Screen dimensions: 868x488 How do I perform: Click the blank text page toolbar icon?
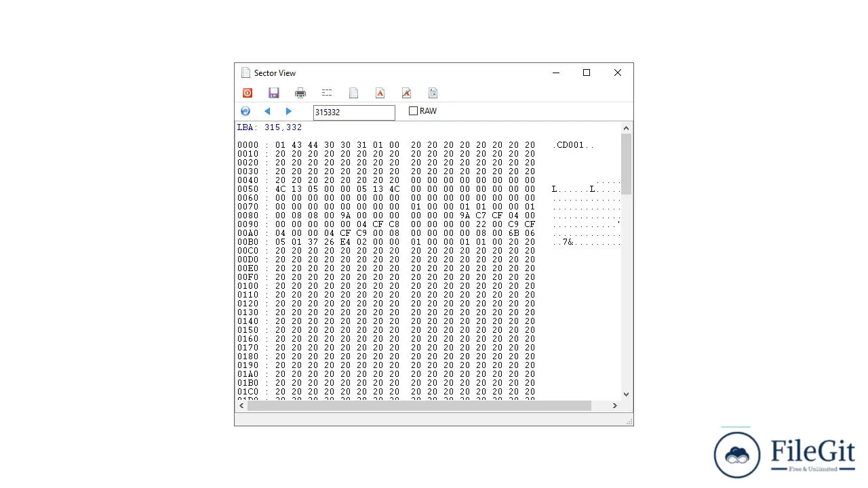(x=353, y=93)
